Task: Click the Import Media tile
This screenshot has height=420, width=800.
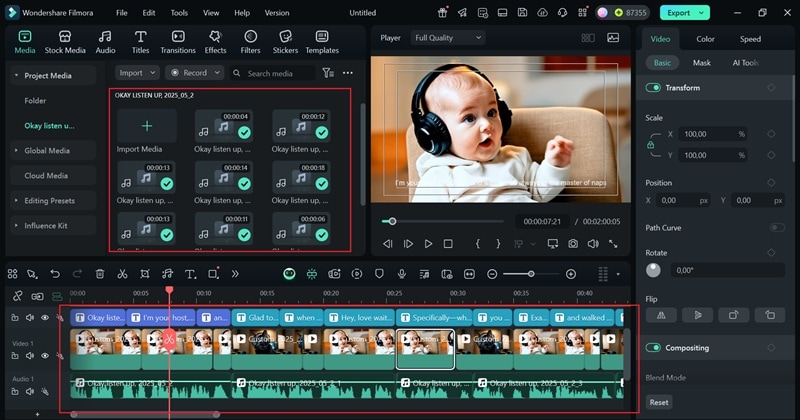Action: click(146, 126)
